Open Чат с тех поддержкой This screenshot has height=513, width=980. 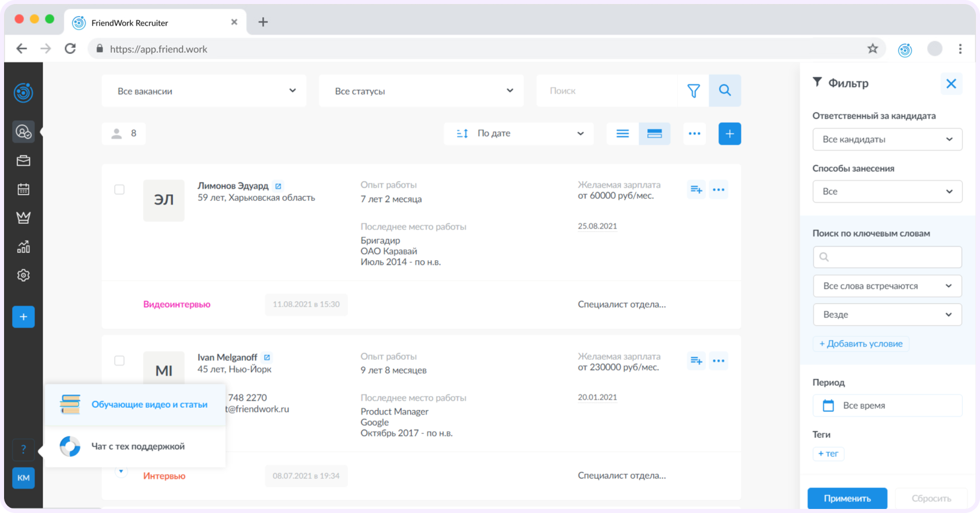click(x=135, y=446)
